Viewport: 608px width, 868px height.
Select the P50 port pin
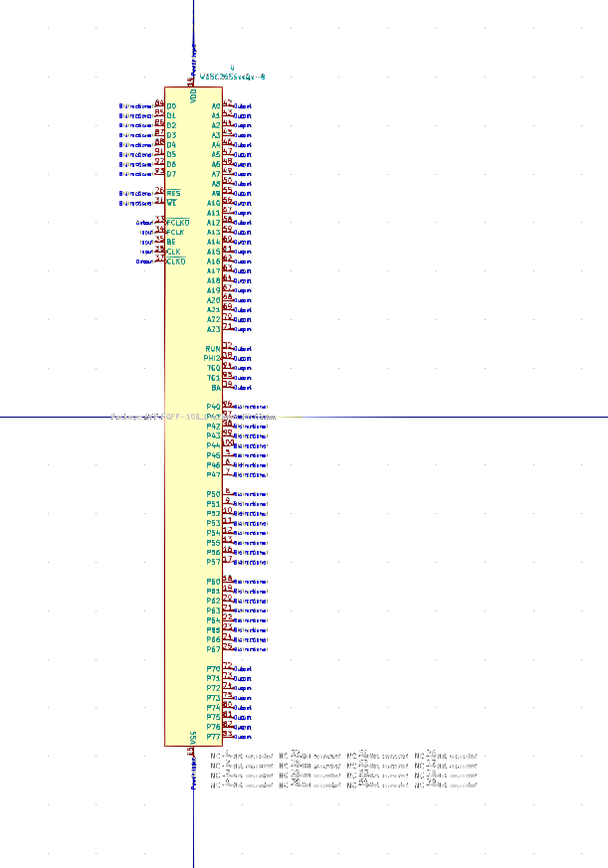227,494
